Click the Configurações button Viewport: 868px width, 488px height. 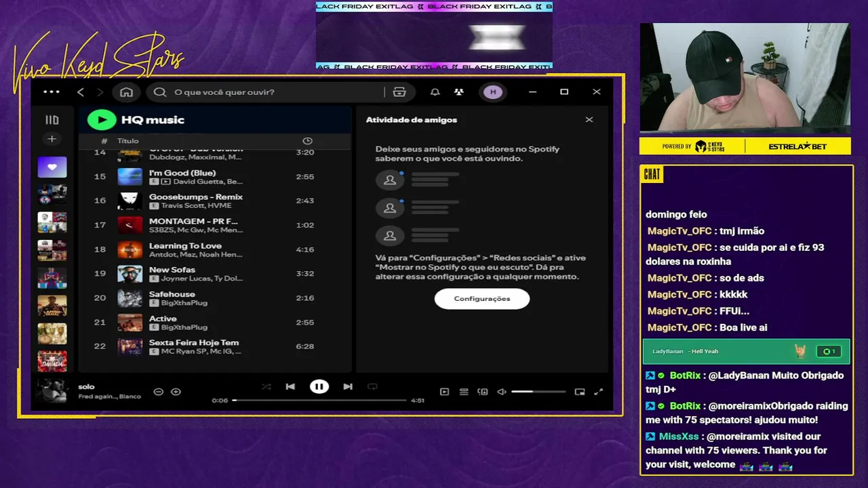pos(482,299)
